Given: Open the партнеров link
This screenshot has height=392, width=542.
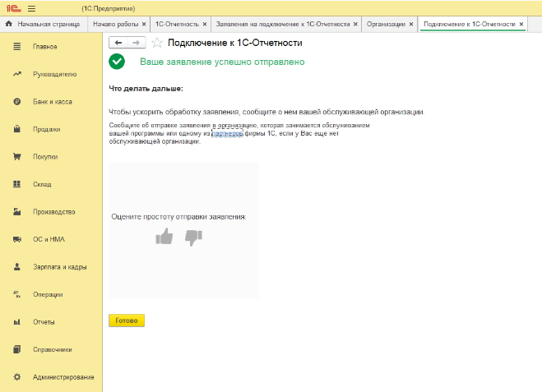Looking at the screenshot, I should coord(227,133).
